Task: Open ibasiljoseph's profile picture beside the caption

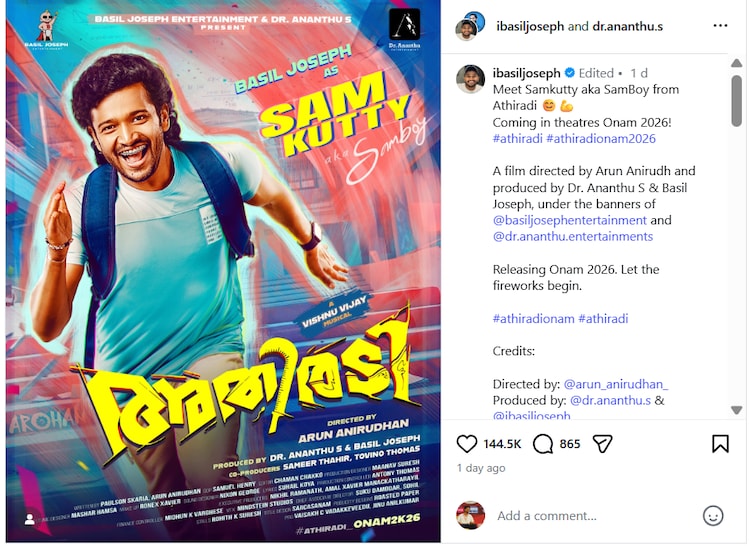Action: (x=471, y=79)
